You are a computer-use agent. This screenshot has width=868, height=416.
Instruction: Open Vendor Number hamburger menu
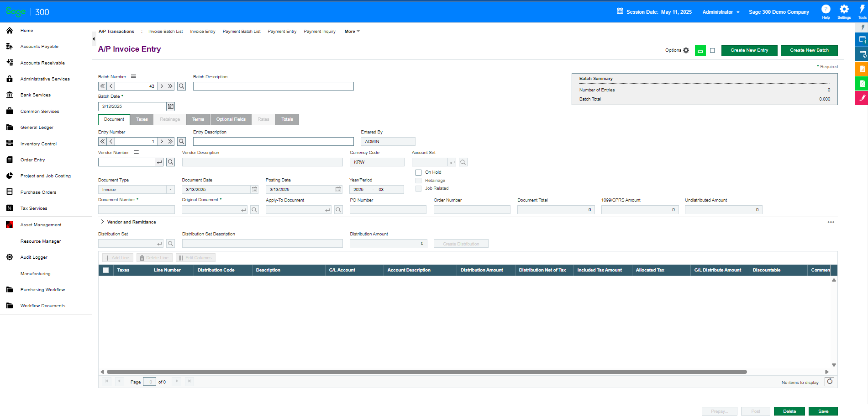[x=136, y=152]
